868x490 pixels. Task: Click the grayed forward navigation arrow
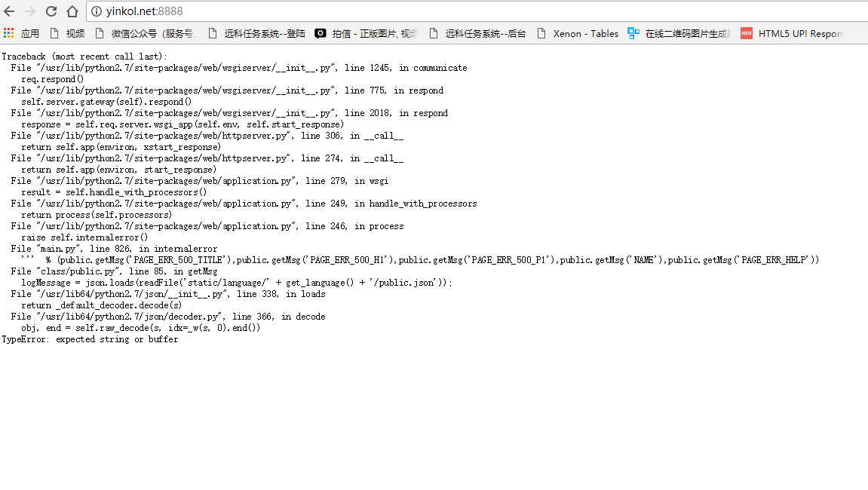(x=30, y=12)
